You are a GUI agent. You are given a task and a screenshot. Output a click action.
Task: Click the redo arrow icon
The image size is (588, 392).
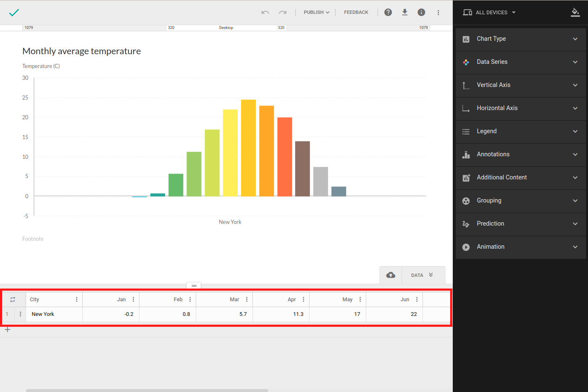coord(283,13)
